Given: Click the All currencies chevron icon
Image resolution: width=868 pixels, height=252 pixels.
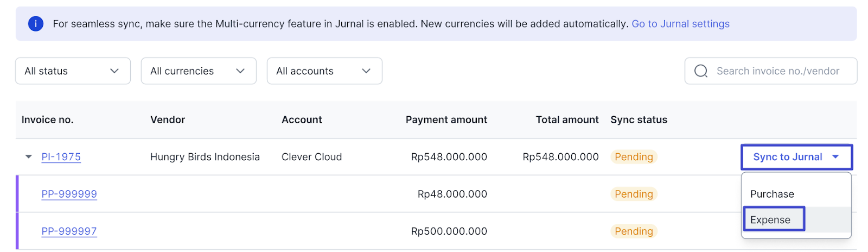Looking at the screenshot, I should [240, 71].
